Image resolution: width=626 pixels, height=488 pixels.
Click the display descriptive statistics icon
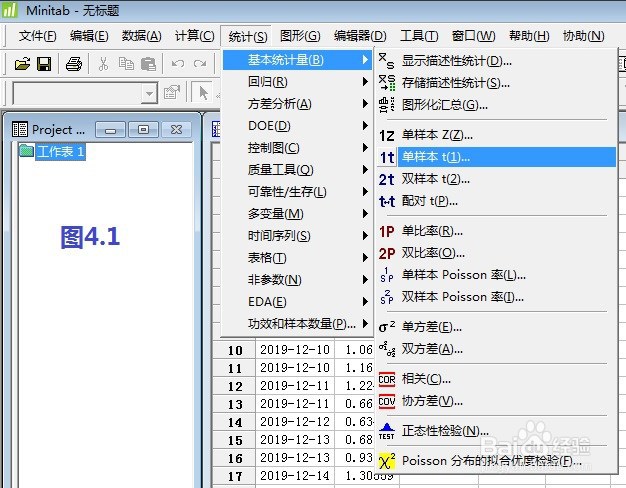pyautogui.click(x=386, y=61)
